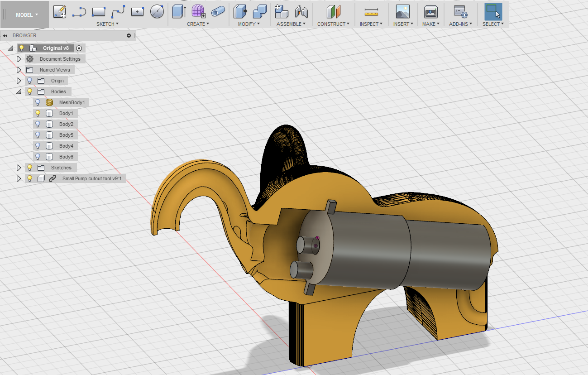The height and width of the screenshot is (375, 588).
Task: Click the MeshBody1 mesh icon
Action: pos(49,102)
